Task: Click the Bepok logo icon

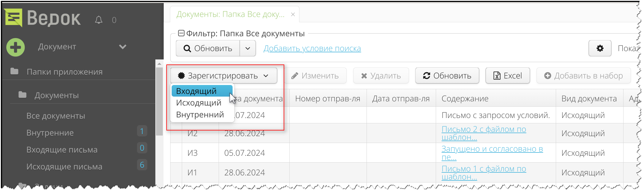Action: (x=14, y=18)
